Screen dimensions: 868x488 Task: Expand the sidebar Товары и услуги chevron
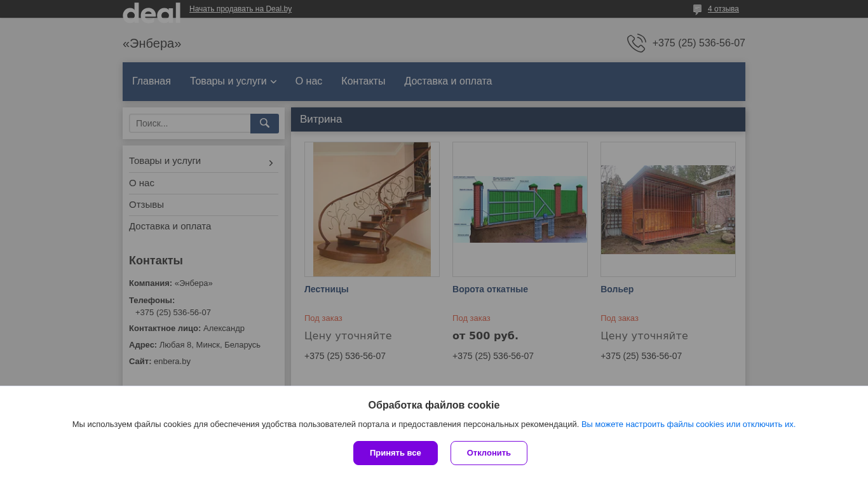point(271,163)
